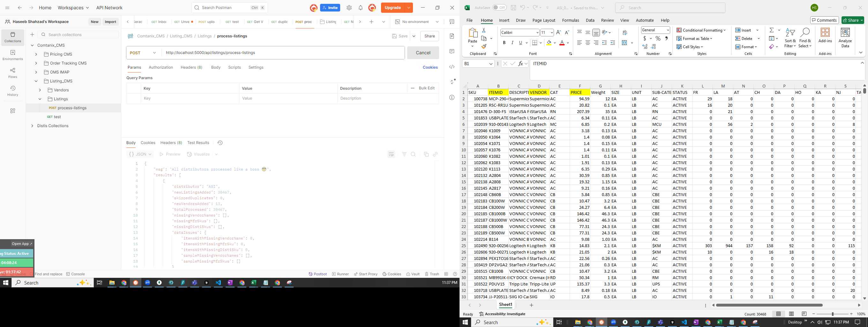The image size is (868, 327).
Task: Select Sheet1 tab in Excel
Action: pyautogui.click(x=505, y=305)
